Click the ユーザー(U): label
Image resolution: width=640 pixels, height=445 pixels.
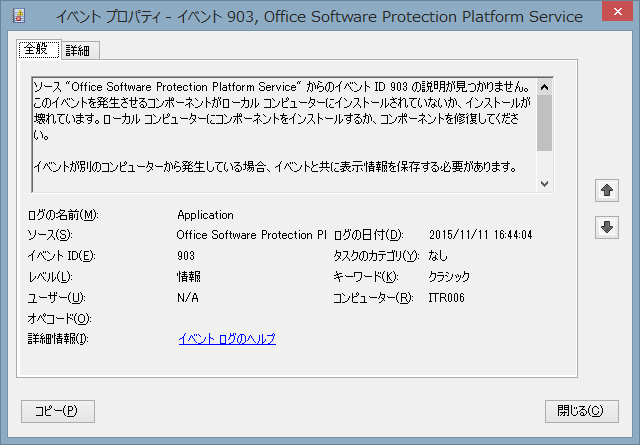click(56, 298)
